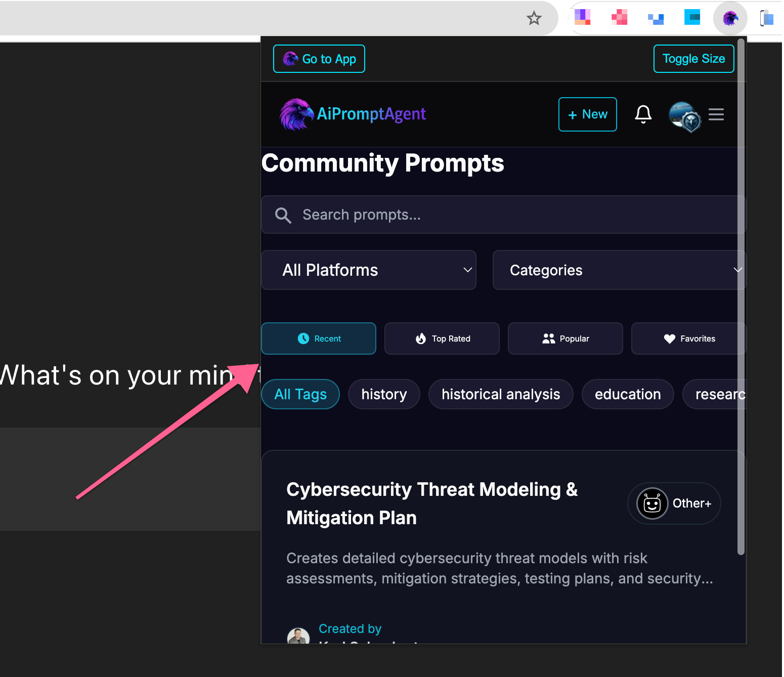Viewport: 784px width, 677px height.
Task: Click the Go to App button
Action: click(x=319, y=59)
